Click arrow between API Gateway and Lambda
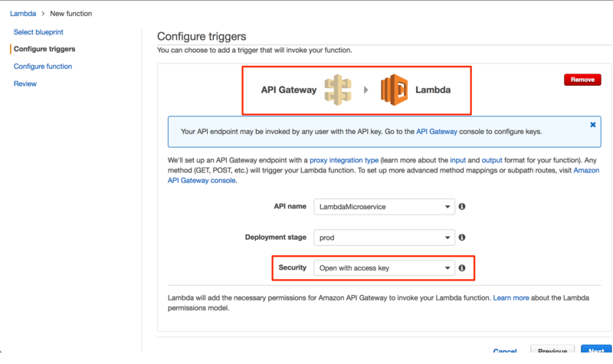 coord(366,90)
